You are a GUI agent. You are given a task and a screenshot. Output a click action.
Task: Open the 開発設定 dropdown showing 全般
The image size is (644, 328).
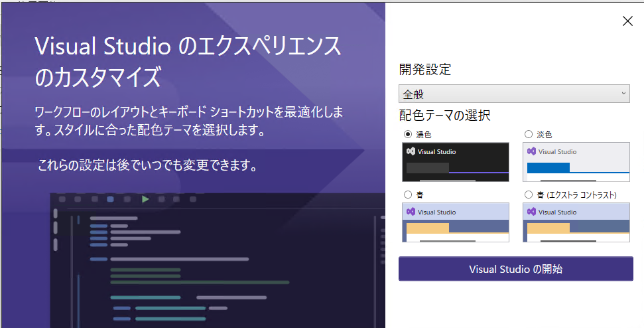coord(514,94)
